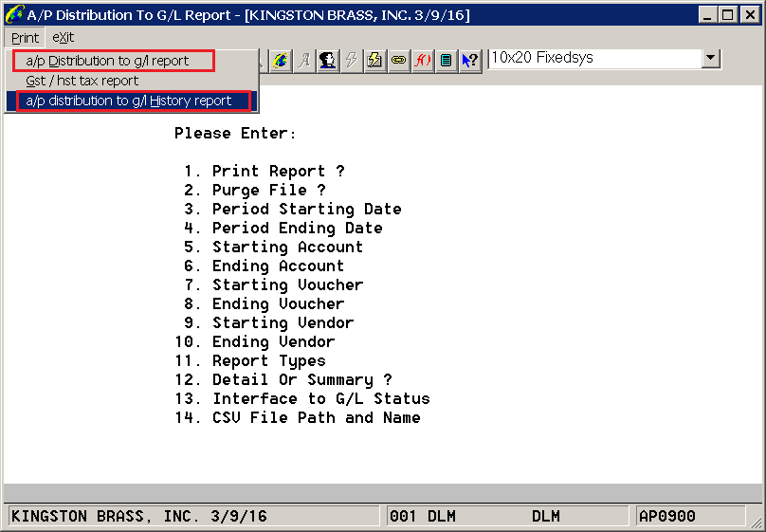766x532 pixels.
Task: Click the '9. Starting Vendor' line
Action: (x=268, y=323)
